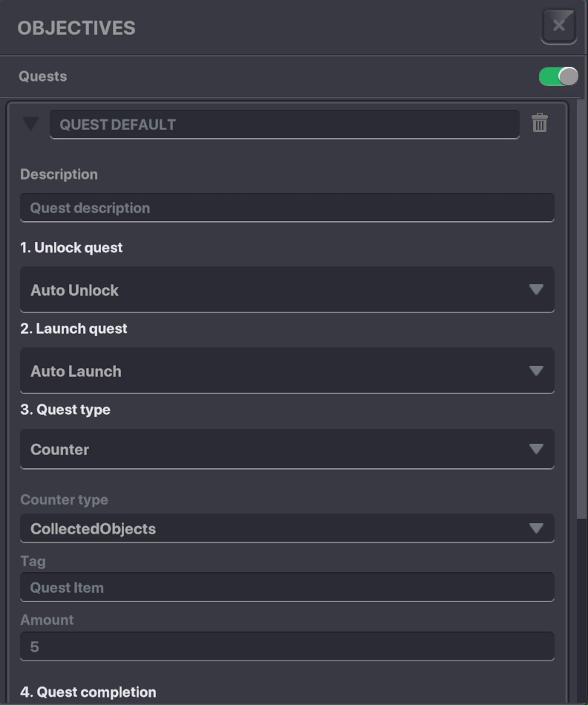Click the Quest description field
This screenshot has width=588, height=705.
[x=287, y=208]
